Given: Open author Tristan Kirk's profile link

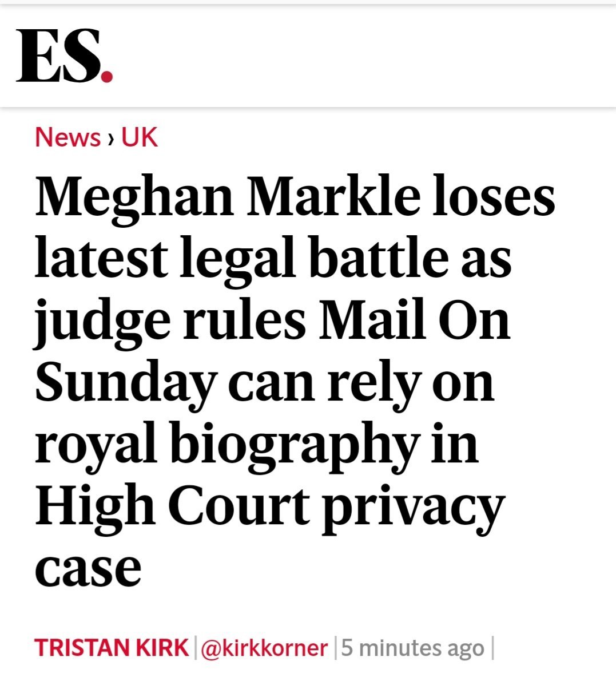Looking at the screenshot, I should tap(112, 648).
